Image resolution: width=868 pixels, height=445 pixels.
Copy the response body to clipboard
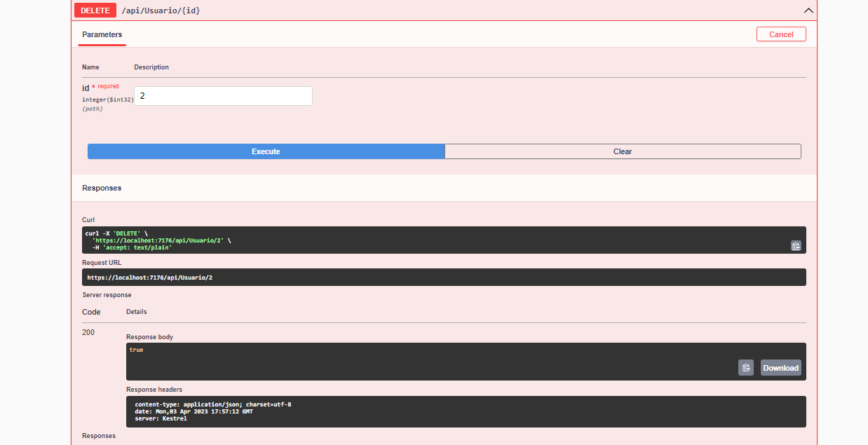tap(746, 367)
